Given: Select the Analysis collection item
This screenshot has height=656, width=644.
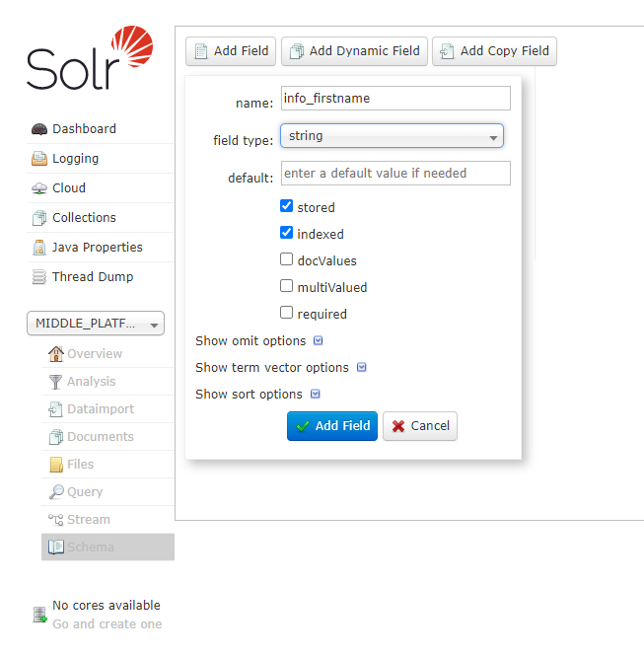Looking at the screenshot, I should [x=107, y=382].
